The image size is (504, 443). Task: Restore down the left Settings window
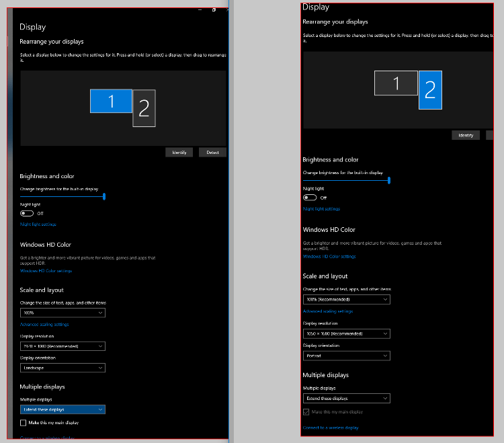click(214, 9)
